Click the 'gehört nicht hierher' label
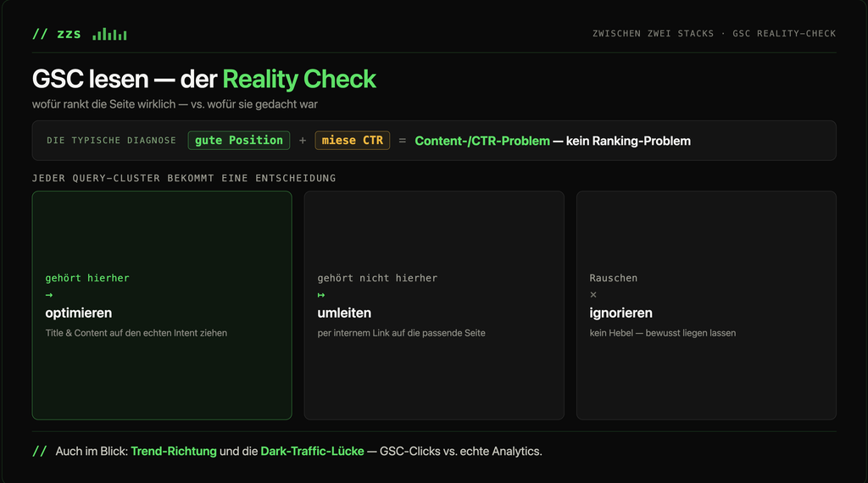Screen dimensions: 868x483 [377, 278]
